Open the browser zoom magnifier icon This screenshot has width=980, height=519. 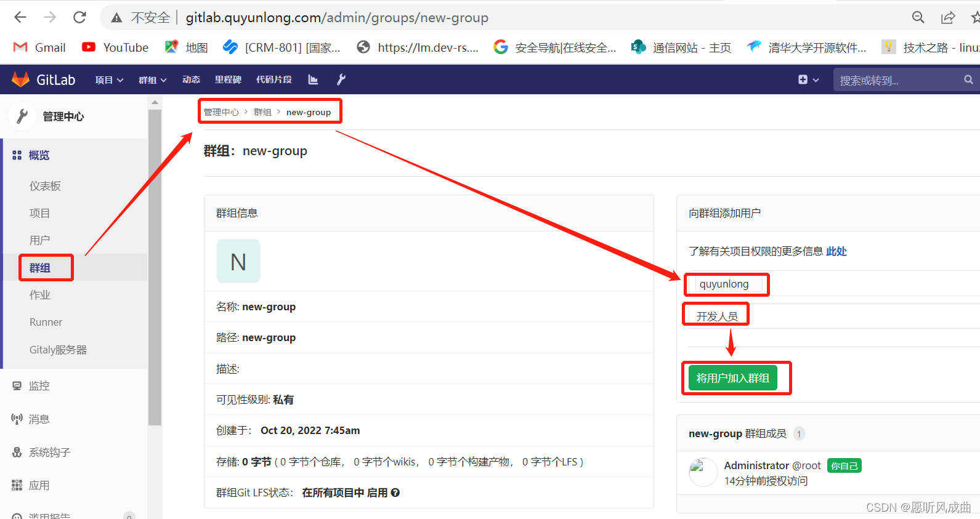(x=918, y=17)
